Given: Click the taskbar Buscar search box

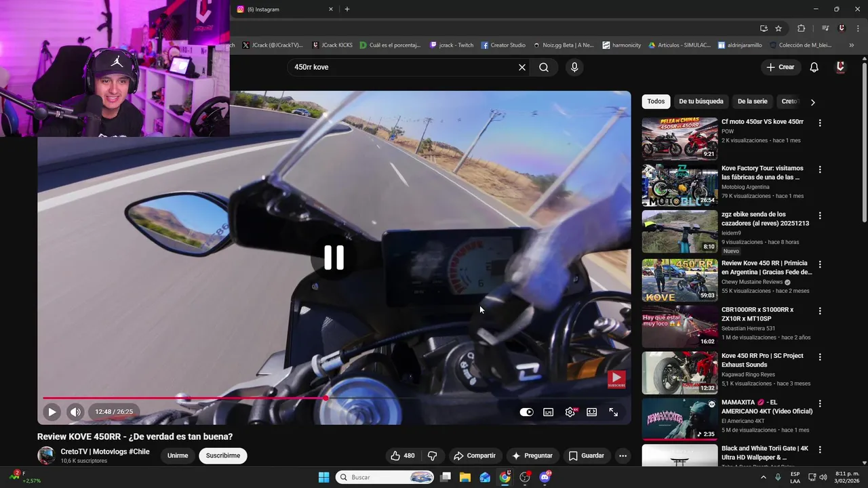Looking at the screenshot, I should tap(385, 477).
